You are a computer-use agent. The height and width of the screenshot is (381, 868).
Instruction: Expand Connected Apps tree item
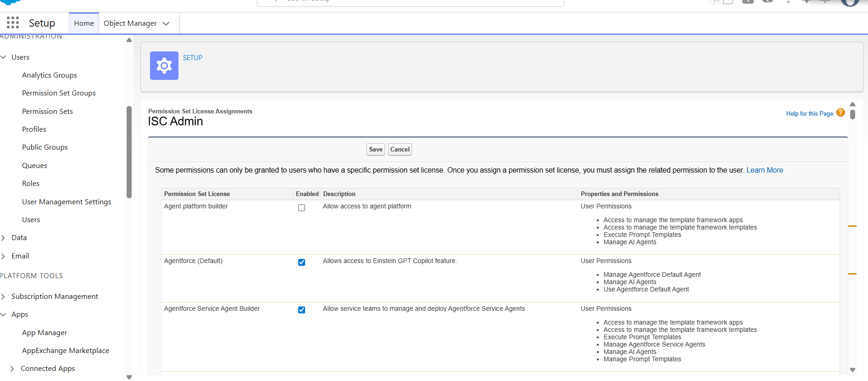click(x=12, y=369)
